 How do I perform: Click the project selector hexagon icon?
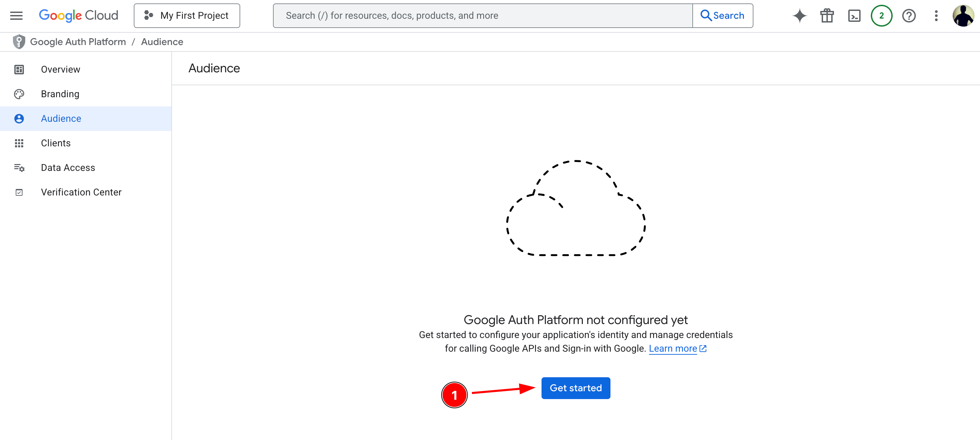(148, 16)
